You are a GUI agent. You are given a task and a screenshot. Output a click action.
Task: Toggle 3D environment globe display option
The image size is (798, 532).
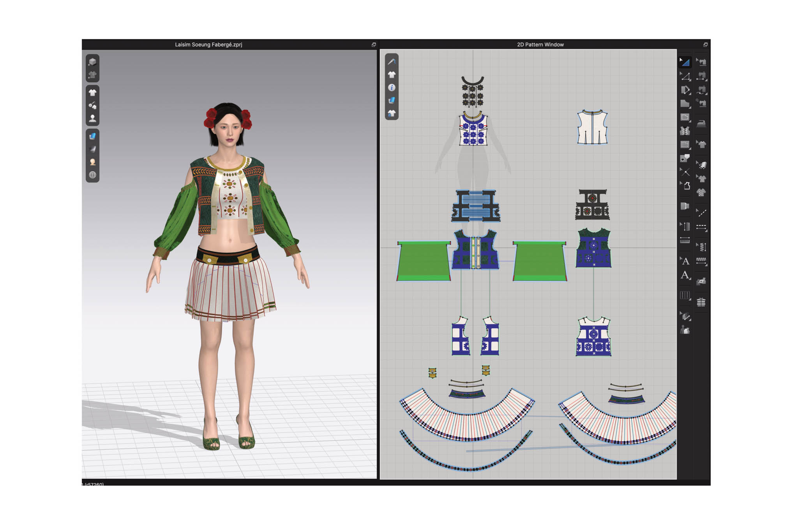click(92, 175)
